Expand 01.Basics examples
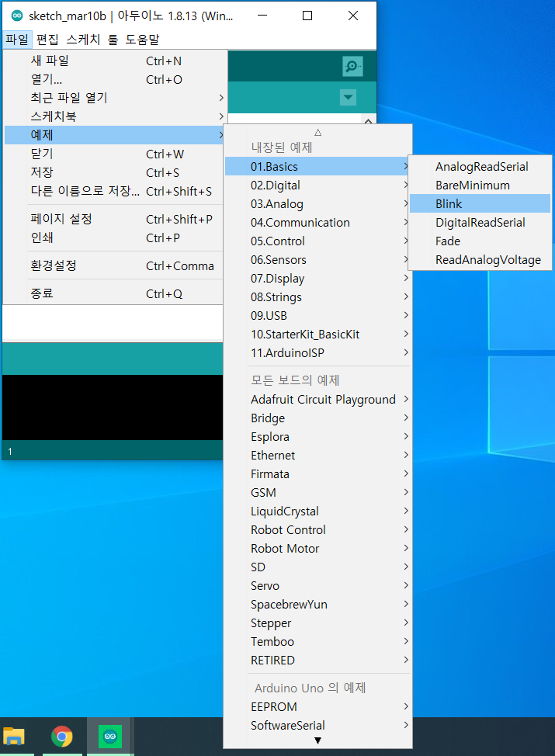 (x=317, y=166)
